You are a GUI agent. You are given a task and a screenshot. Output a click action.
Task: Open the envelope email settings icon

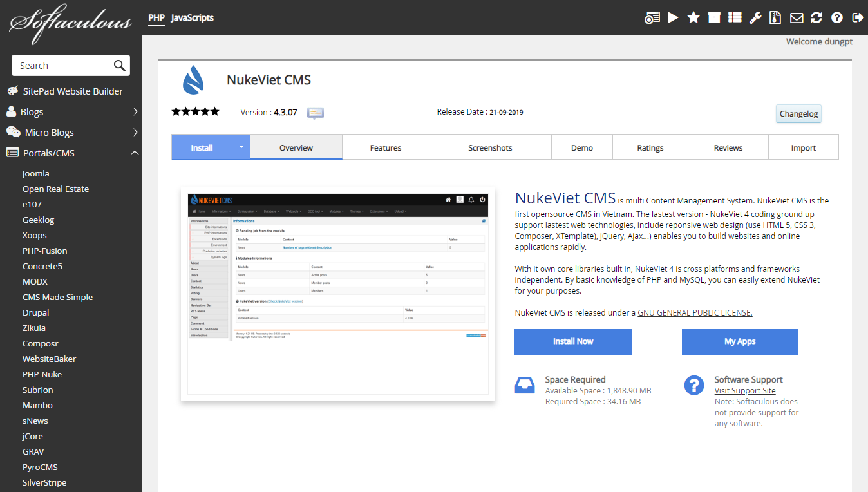(x=797, y=18)
